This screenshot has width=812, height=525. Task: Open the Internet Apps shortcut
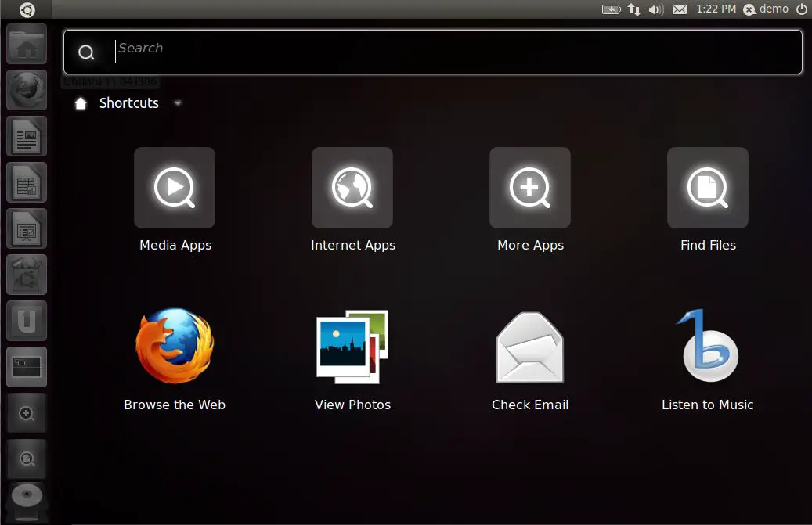[352, 188]
